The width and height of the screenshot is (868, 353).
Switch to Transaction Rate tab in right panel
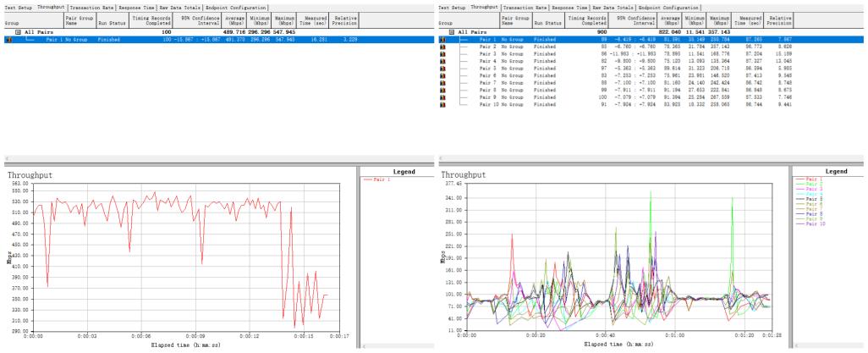525,7
